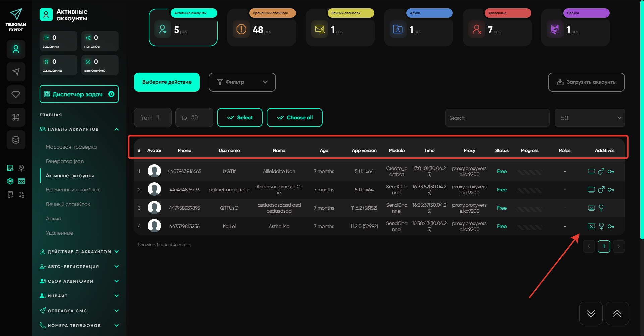Click the key icon in row 4
The image size is (644, 336).
click(x=611, y=226)
